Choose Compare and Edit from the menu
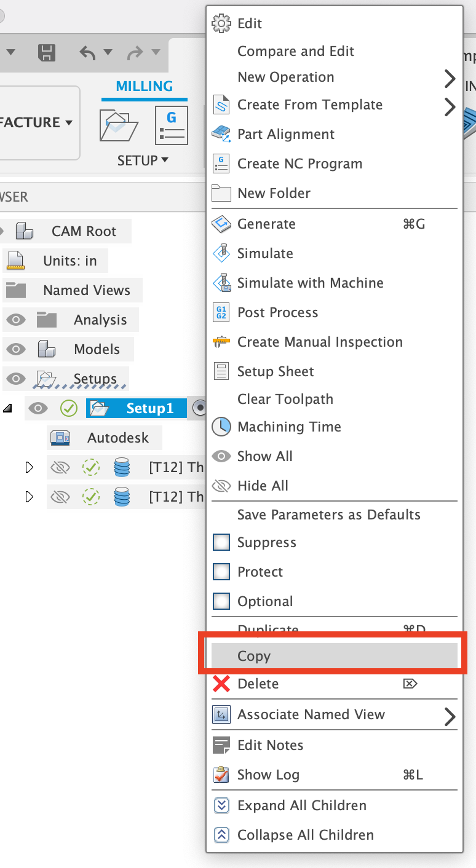476x868 pixels. [295, 51]
